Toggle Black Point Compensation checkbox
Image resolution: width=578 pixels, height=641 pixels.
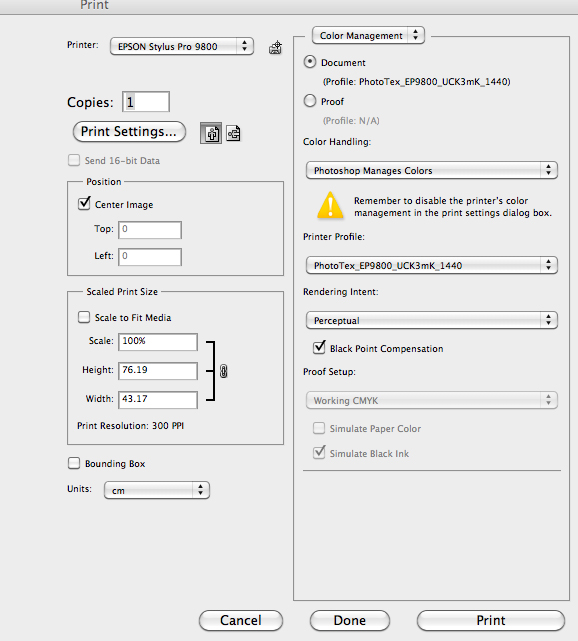[x=319, y=347]
